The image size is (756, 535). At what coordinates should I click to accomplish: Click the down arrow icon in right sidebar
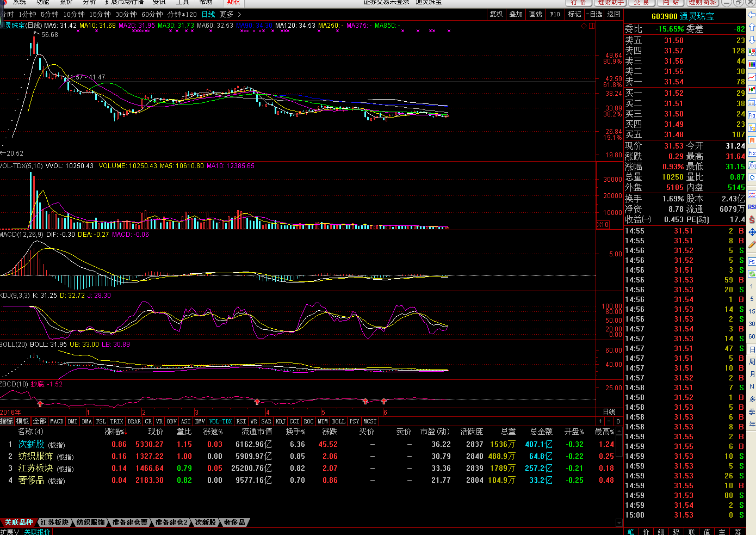pos(752,39)
